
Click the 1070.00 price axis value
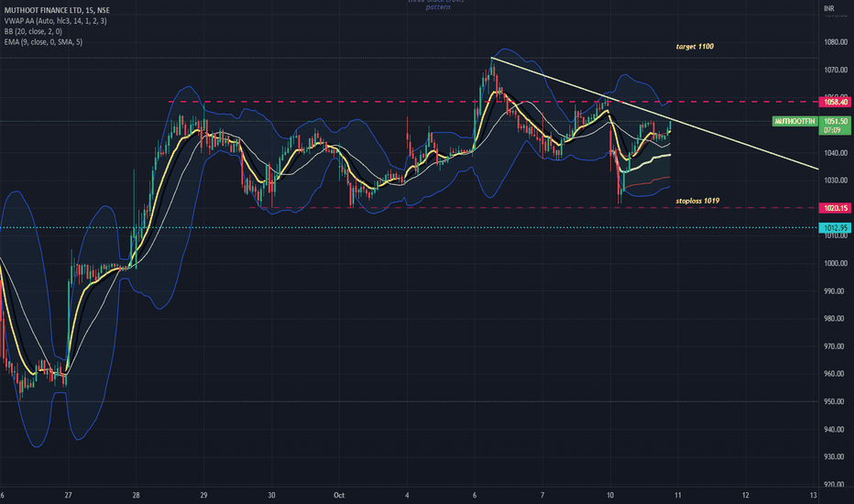coord(836,70)
